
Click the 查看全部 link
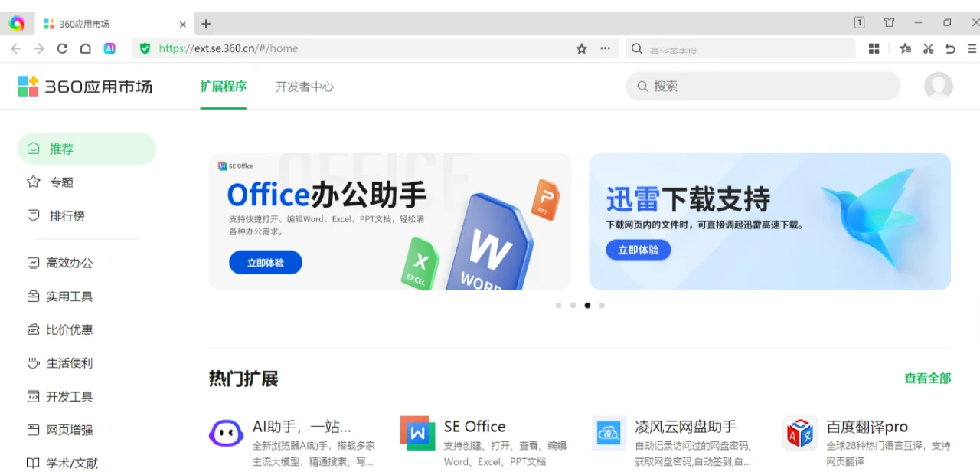pos(928,378)
